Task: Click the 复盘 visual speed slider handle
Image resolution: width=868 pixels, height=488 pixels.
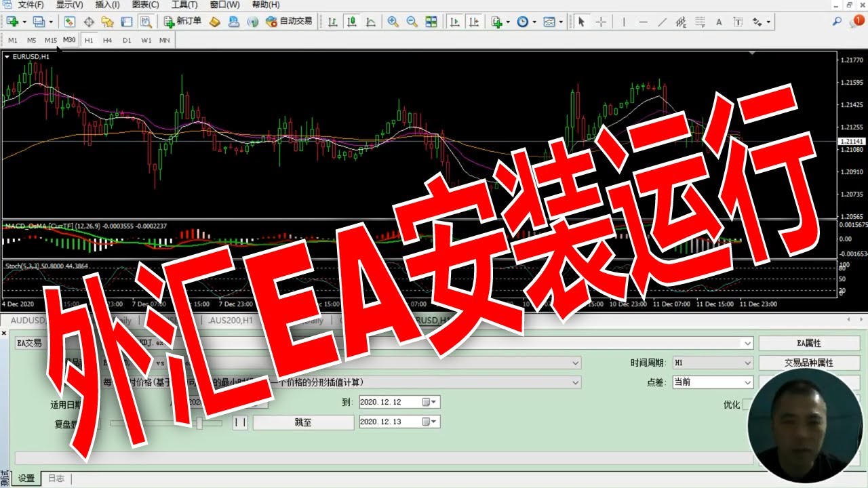Action: click(x=200, y=423)
